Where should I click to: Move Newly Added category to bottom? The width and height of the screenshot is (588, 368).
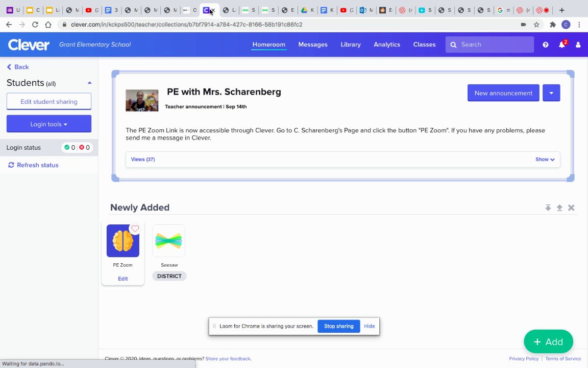point(548,208)
